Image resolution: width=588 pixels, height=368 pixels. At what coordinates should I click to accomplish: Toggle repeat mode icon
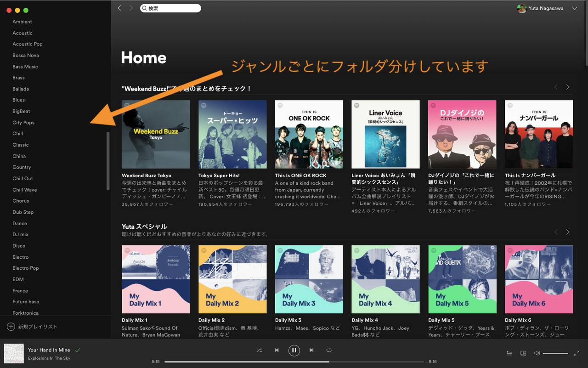click(329, 350)
